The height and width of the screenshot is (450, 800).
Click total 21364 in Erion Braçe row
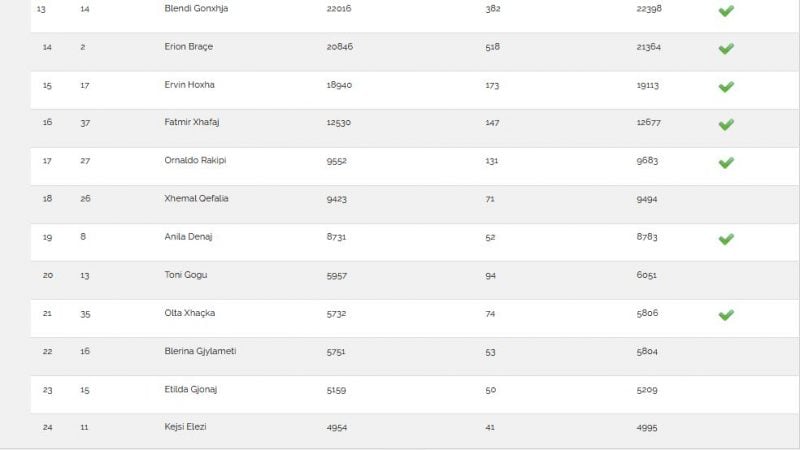[648, 47]
